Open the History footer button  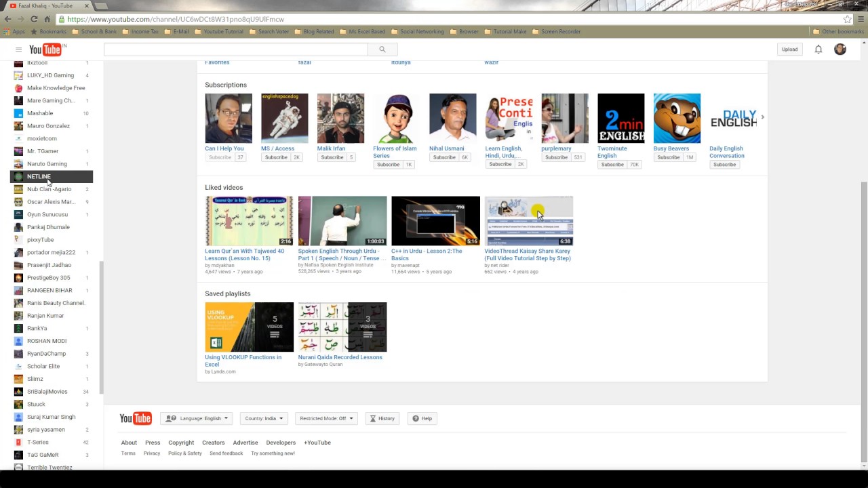[x=382, y=418]
